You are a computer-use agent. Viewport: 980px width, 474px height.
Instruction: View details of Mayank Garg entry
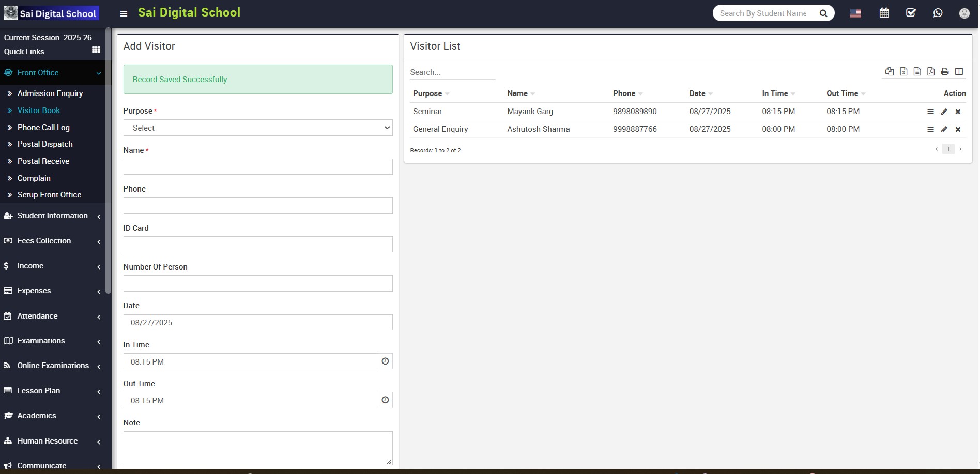tap(930, 112)
